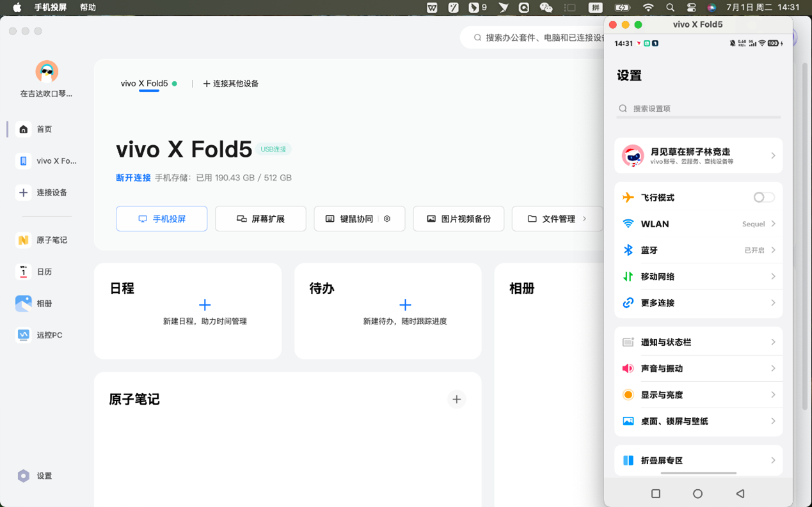Screen dimensions: 812x507
Task: Click the 新建待办，随时跟踪进度 text
Action: click(x=405, y=322)
